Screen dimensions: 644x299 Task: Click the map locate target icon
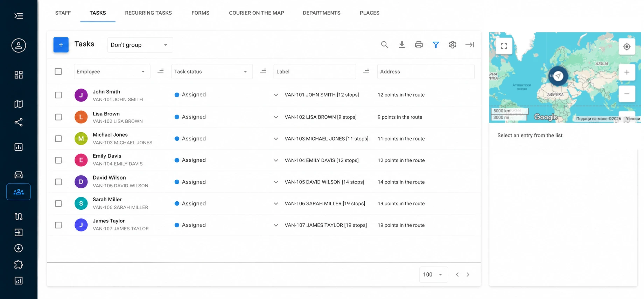627,47
